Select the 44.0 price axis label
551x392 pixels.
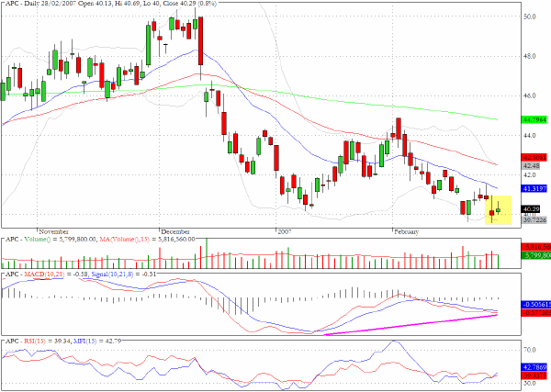[x=530, y=135]
